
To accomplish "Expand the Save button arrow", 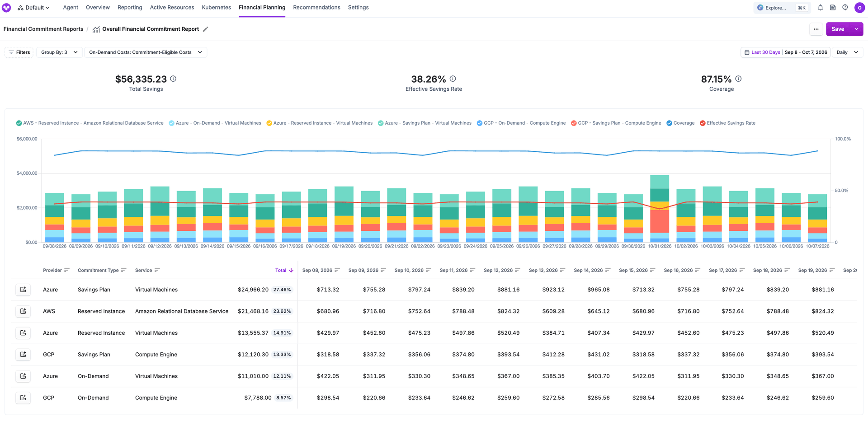I will click(x=856, y=29).
